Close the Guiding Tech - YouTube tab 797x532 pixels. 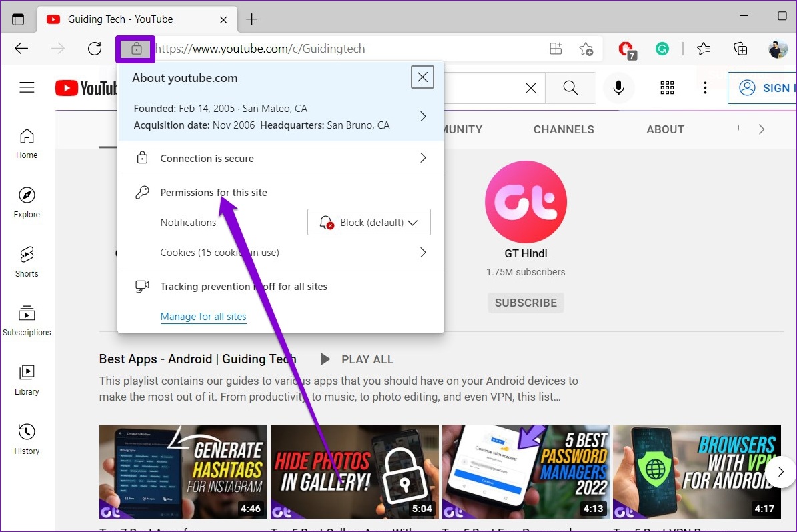(223, 20)
